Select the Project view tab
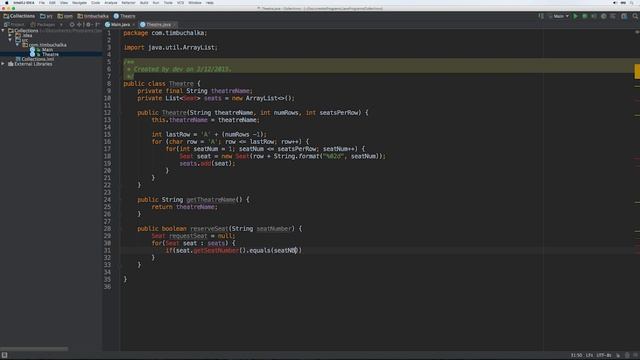 point(14,24)
